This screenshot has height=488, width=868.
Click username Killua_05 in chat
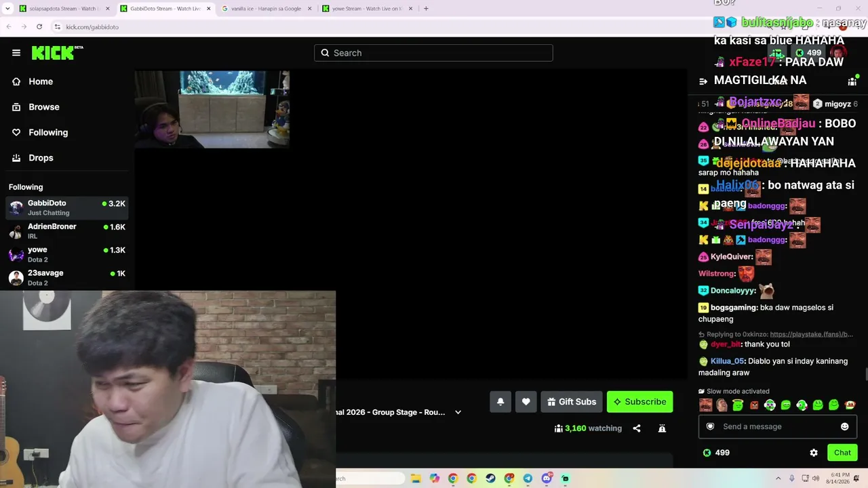click(x=727, y=361)
